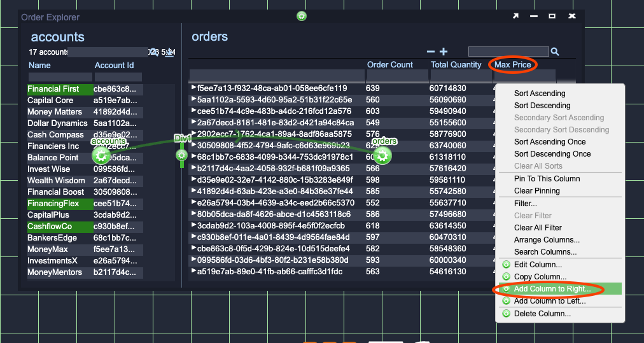Expand order row cee51b74-4c9e-483b

click(x=194, y=111)
